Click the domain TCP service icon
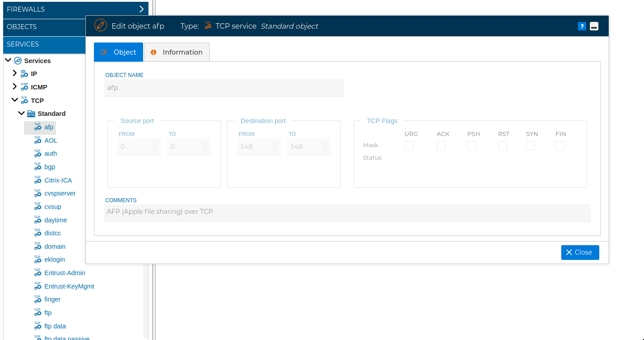Image resolution: width=644 pixels, height=340 pixels. pyautogui.click(x=38, y=246)
